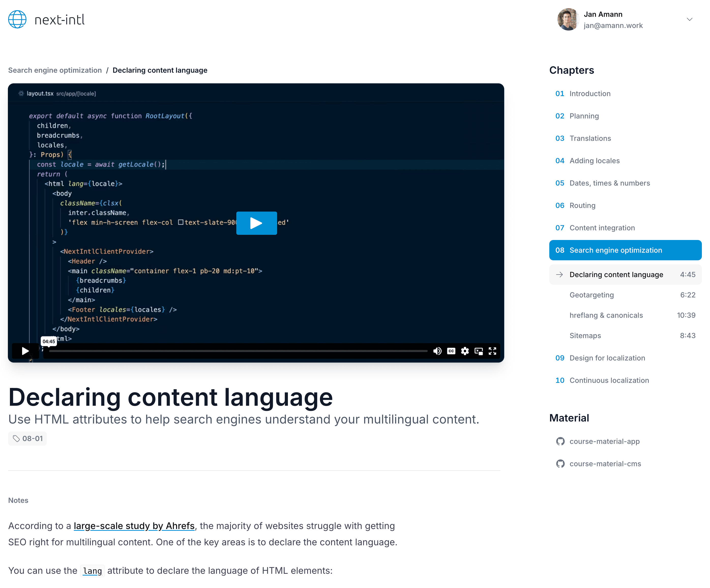This screenshot has height=588, width=710.
Task: Toggle closed captions CC button
Action: [x=451, y=351]
